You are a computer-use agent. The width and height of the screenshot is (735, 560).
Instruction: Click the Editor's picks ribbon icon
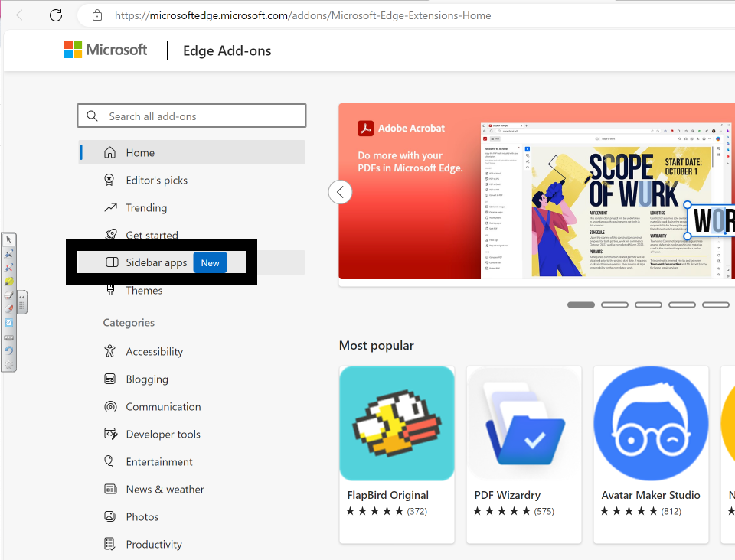109,180
